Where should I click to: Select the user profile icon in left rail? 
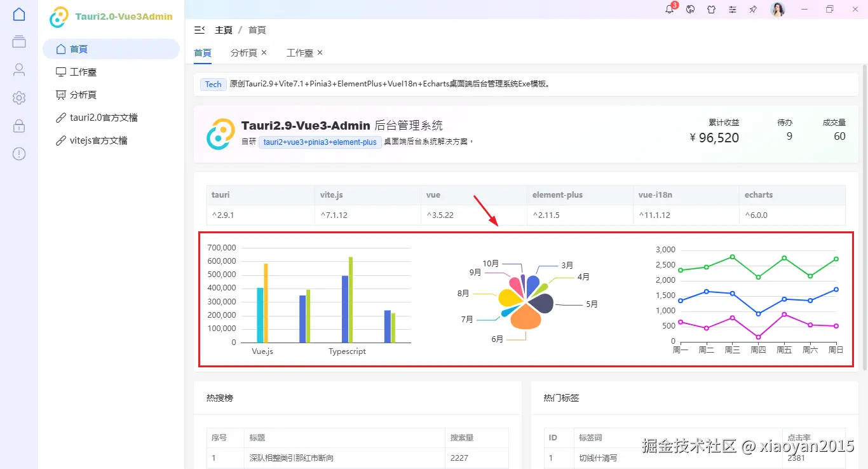click(19, 69)
